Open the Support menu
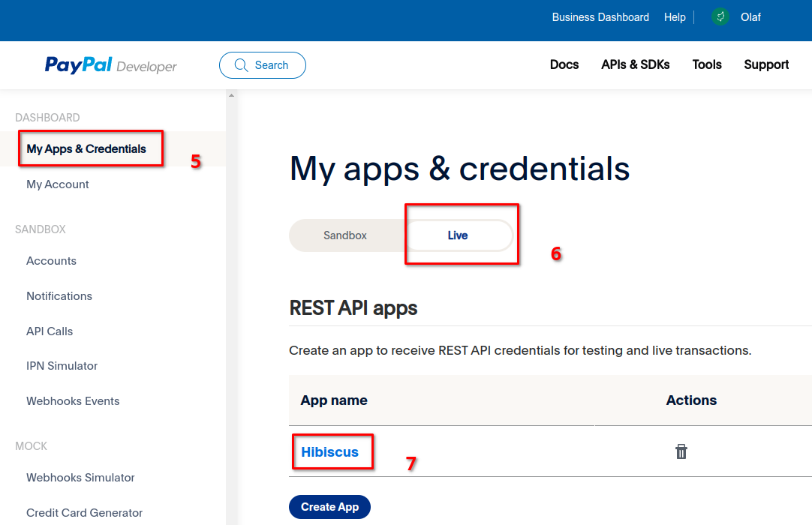 pyautogui.click(x=766, y=64)
